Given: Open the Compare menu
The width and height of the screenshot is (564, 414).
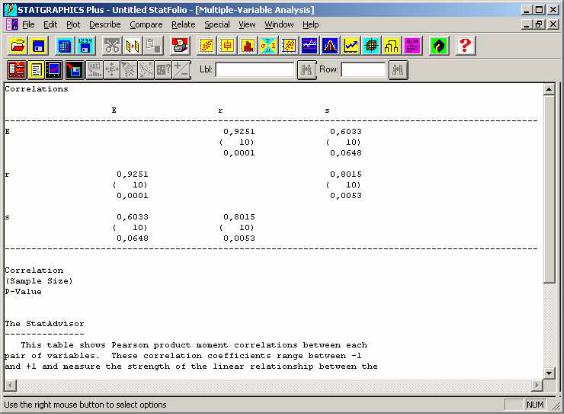Looking at the screenshot, I should [146, 24].
